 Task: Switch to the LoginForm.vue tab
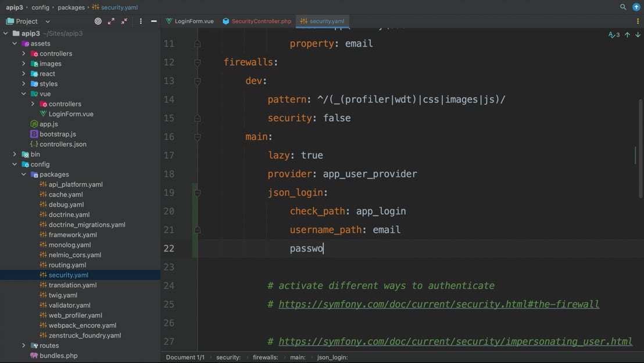[x=194, y=21]
